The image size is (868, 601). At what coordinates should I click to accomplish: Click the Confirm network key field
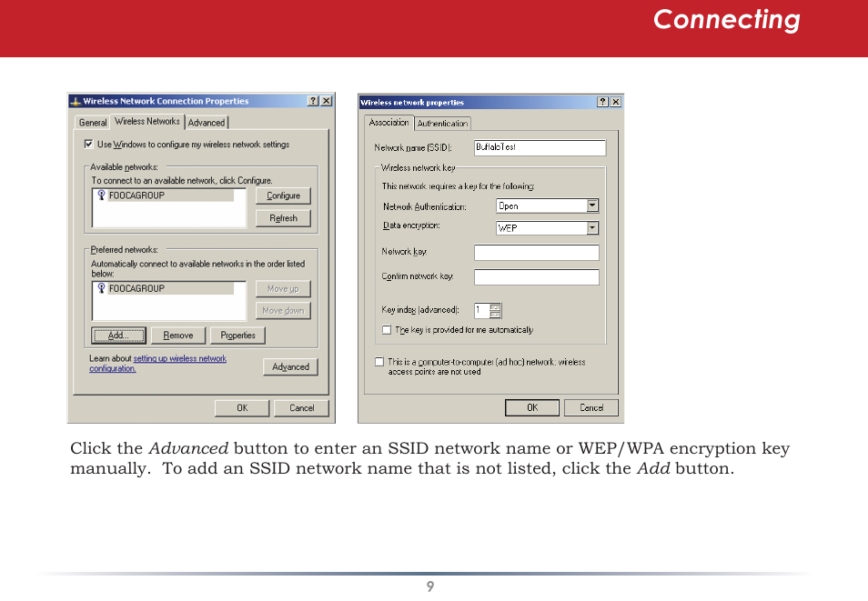pos(537,277)
